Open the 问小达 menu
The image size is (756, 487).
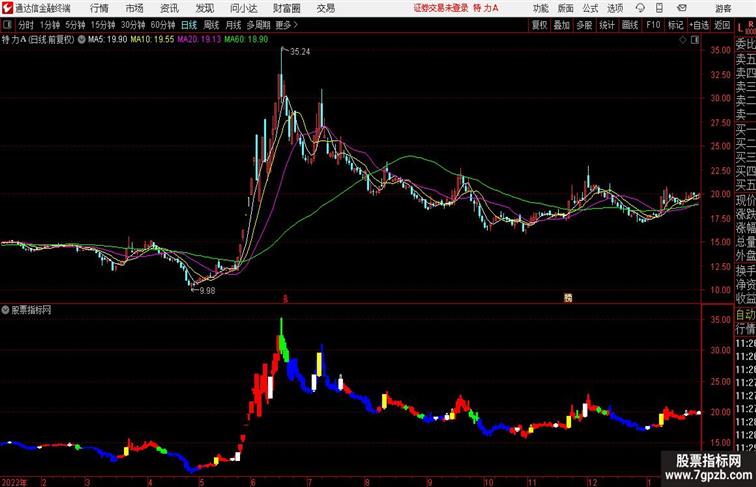[243, 8]
